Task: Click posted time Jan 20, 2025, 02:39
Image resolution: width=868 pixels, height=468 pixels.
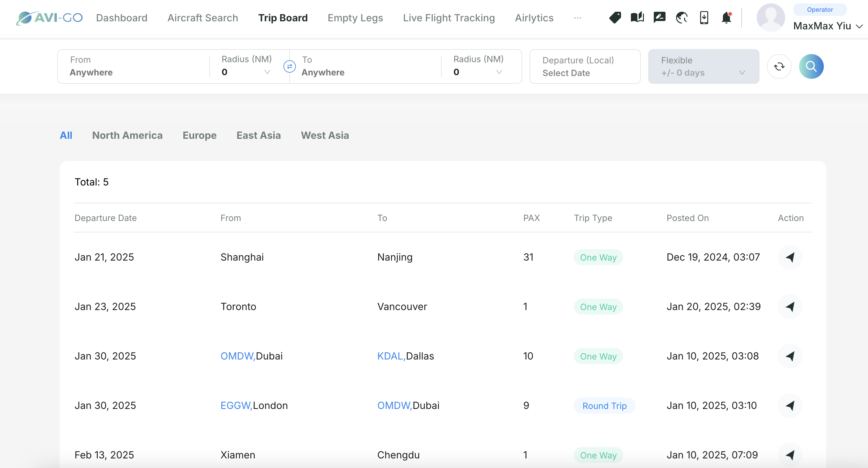Action: pyautogui.click(x=713, y=307)
